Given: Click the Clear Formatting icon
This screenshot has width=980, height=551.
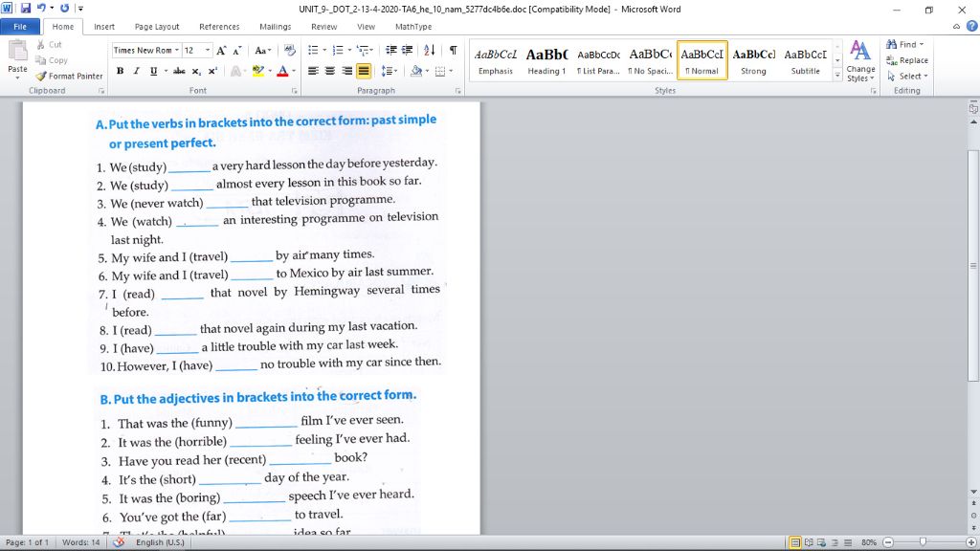Looking at the screenshot, I should tap(289, 51).
